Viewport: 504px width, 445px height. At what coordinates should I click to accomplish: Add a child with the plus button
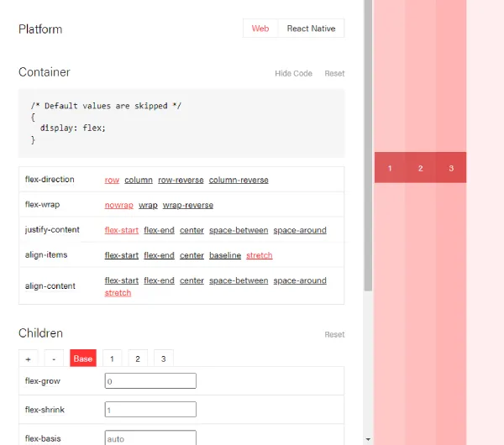tap(29, 359)
